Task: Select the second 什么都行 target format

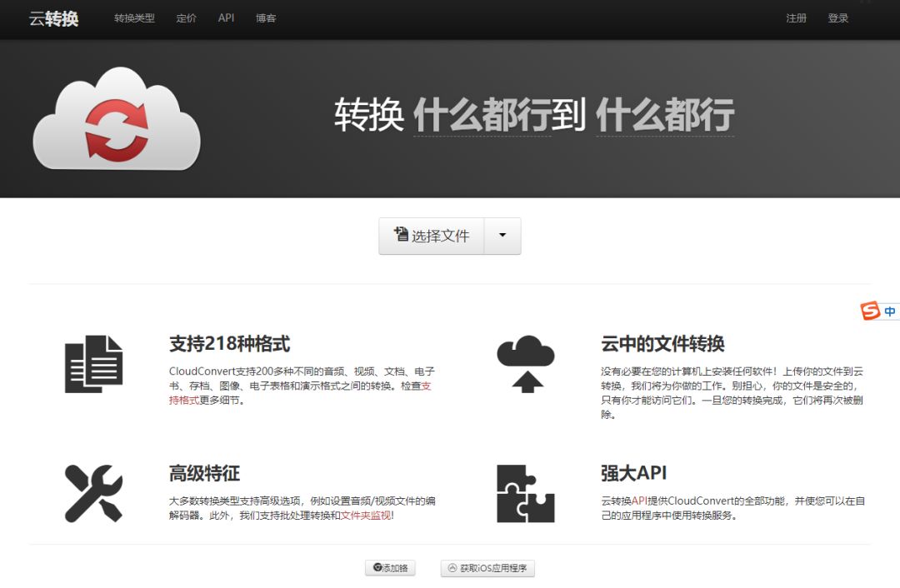Action: click(x=665, y=115)
